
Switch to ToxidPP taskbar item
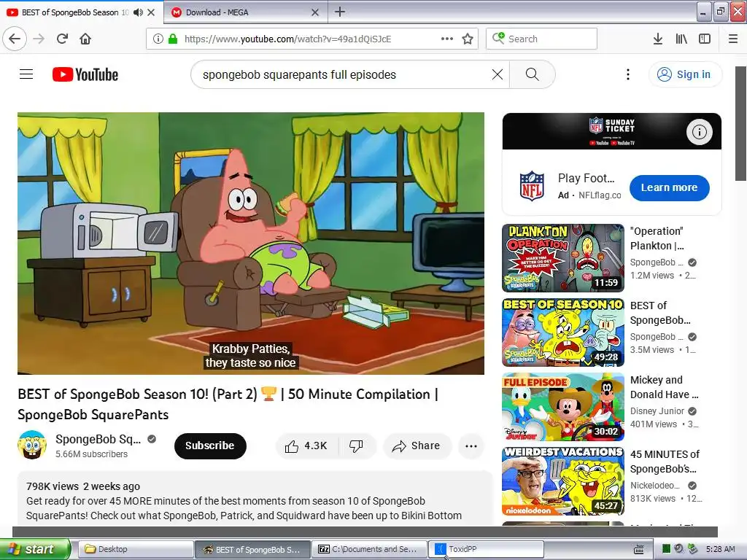point(487,549)
